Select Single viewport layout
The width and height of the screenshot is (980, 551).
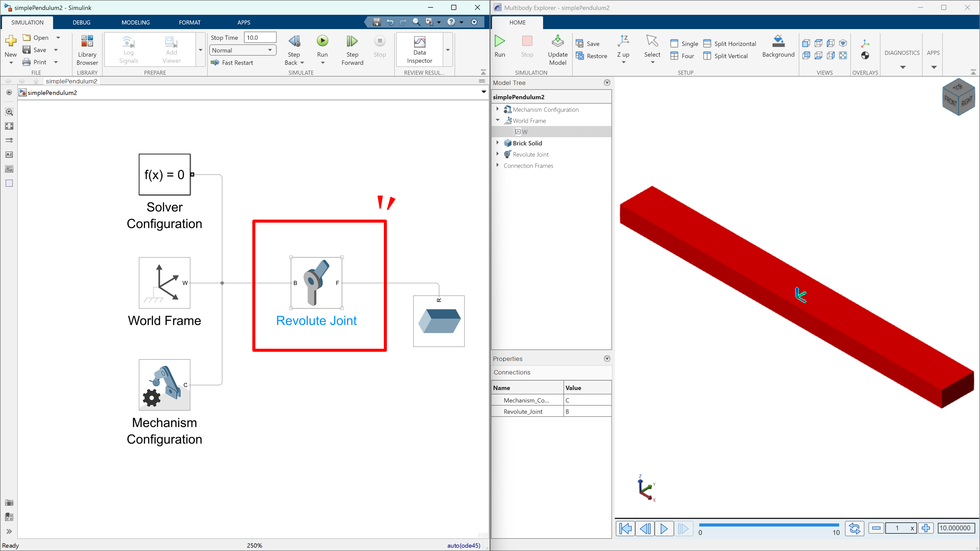tap(684, 44)
